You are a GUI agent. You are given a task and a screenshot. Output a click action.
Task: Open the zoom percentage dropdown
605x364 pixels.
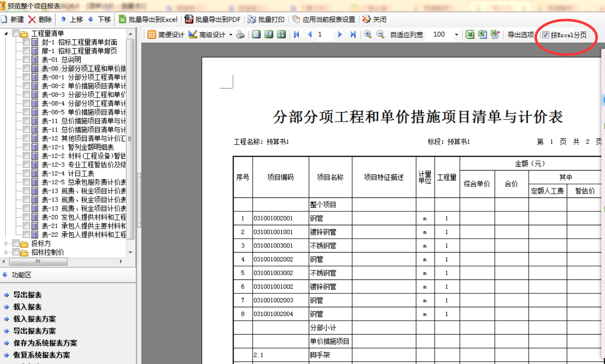tap(456, 35)
